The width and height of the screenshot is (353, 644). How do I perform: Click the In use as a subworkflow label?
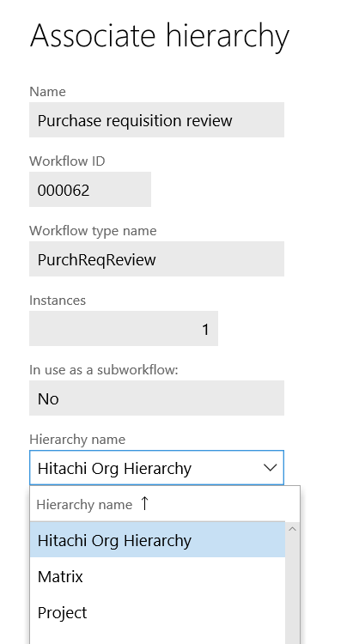pyautogui.click(x=104, y=369)
